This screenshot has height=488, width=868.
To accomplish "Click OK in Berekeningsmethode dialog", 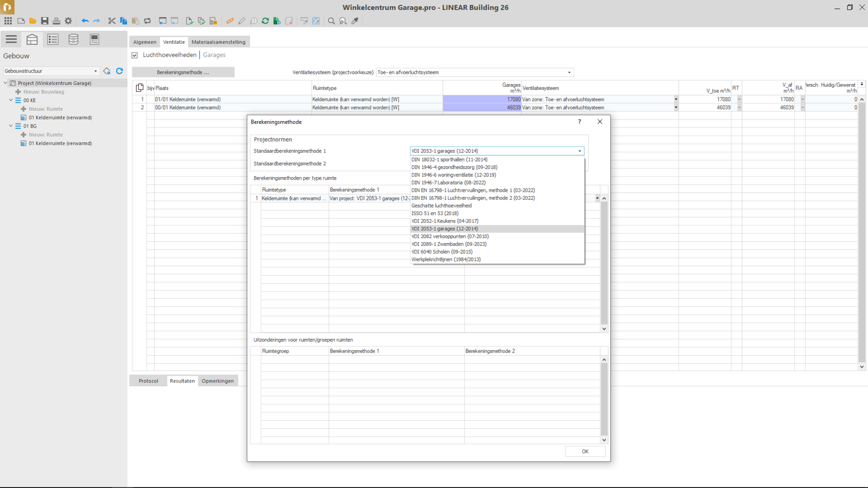I will point(585,451).
